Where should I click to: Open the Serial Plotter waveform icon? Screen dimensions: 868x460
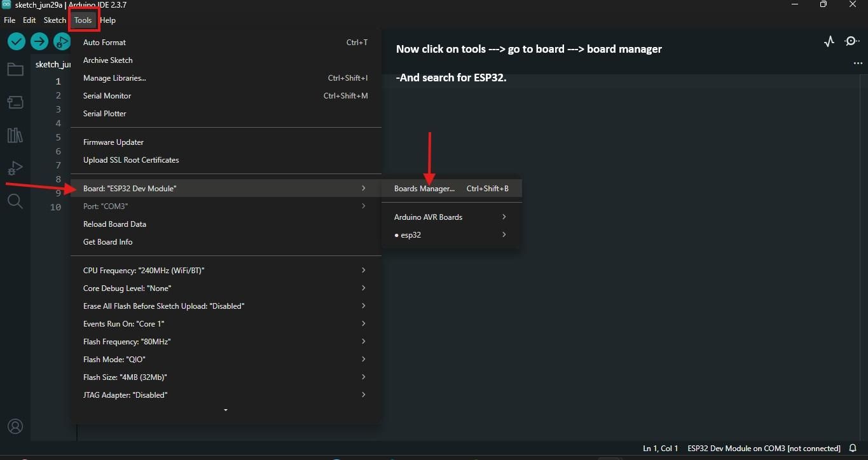829,41
